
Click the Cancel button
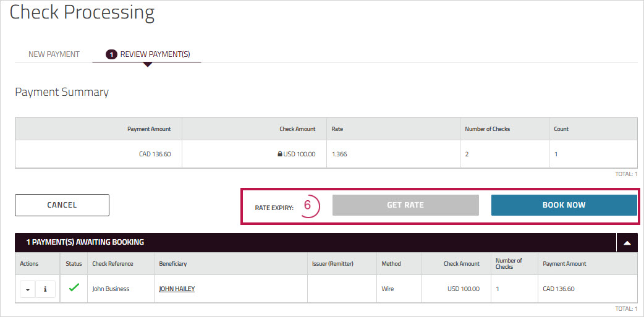[x=62, y=205]
